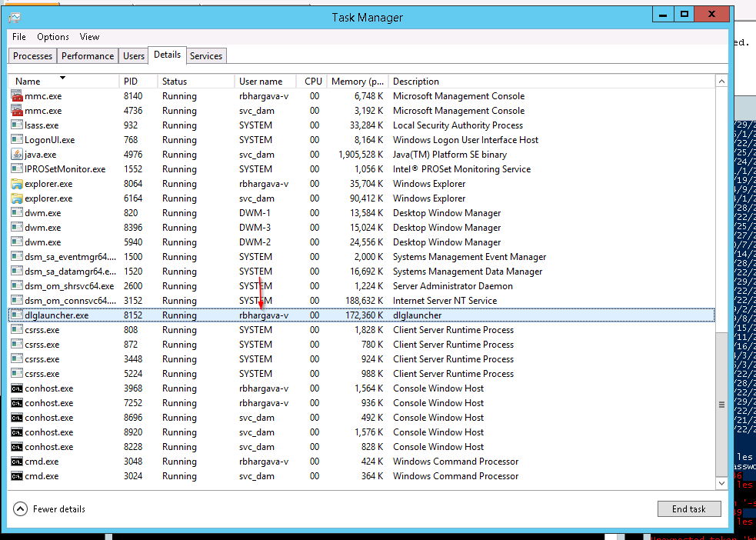Click the conhost.exe icon for PID 8228
This screenshot has height=540, width=756.
pos(17,446)
